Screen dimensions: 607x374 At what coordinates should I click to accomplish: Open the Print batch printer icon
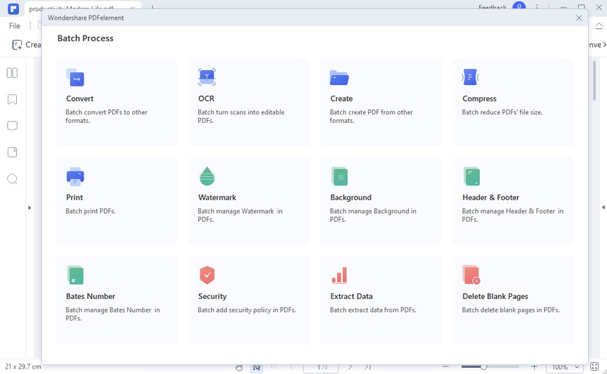click(75, 177)
